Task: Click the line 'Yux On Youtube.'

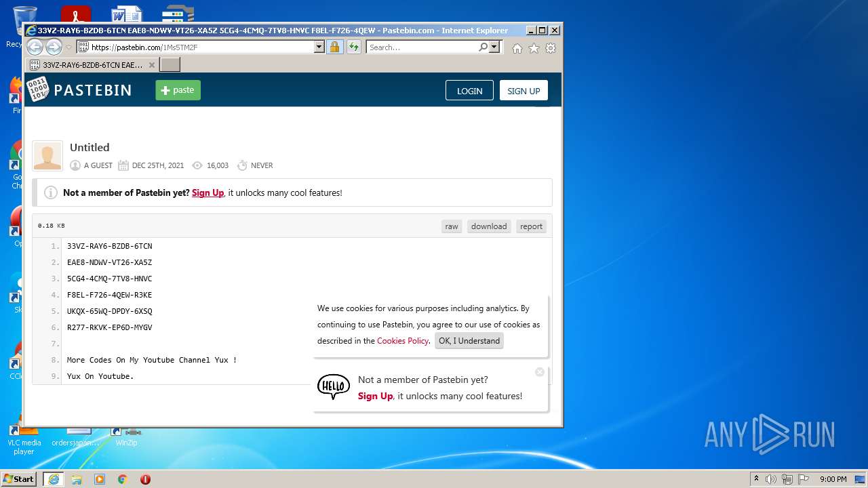Action: point(100,376)
